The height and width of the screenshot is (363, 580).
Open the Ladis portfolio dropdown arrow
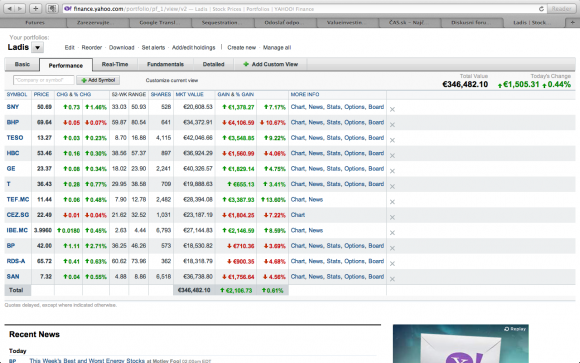37,48
